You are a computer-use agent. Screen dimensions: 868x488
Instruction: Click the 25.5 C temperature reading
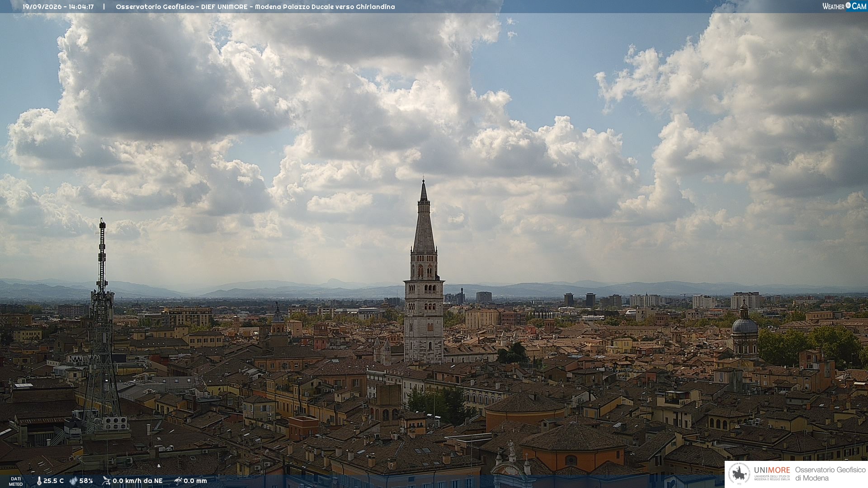pos(53,481)
